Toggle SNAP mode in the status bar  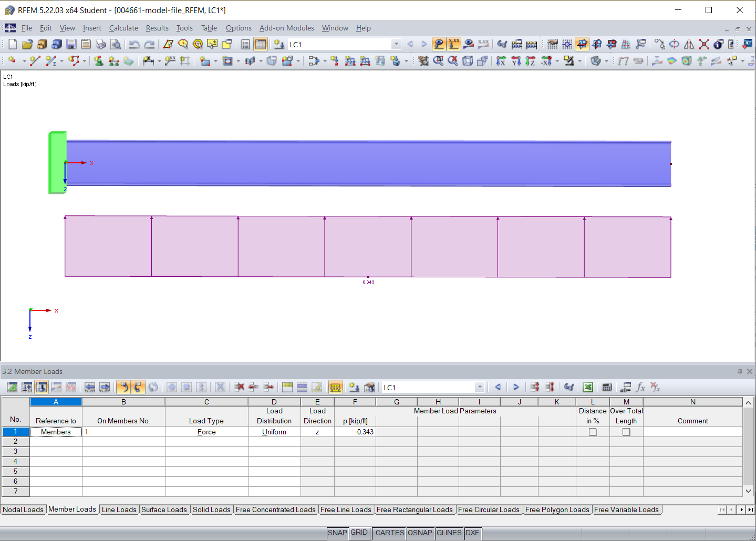tap(337, 533)
